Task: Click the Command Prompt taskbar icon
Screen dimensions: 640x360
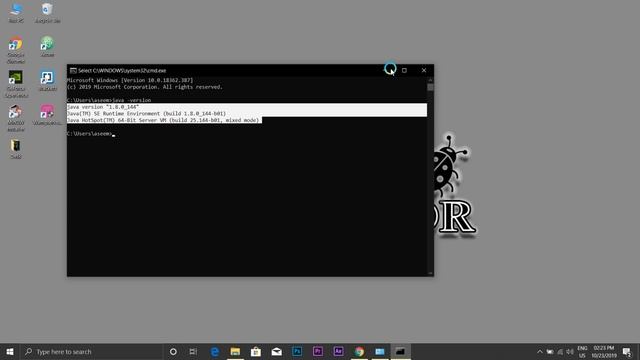Action: pyautogui.click(x=400, y=351)
